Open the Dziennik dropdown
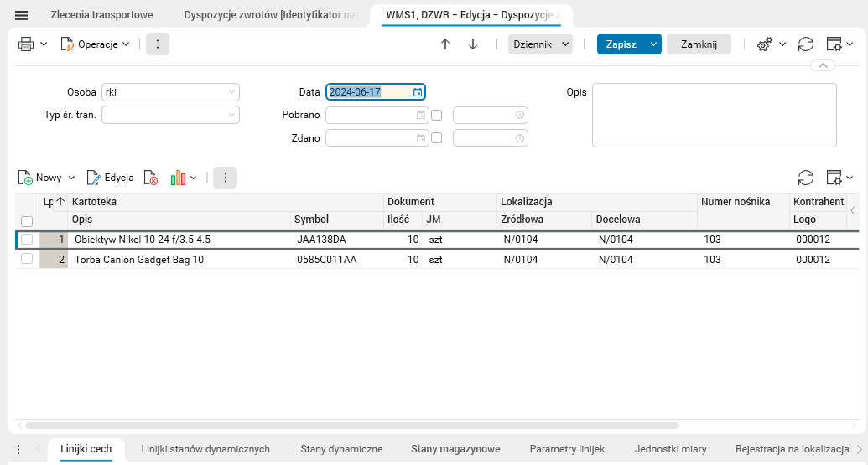Viewport: 868px width, 465px height. pos(540,44)
